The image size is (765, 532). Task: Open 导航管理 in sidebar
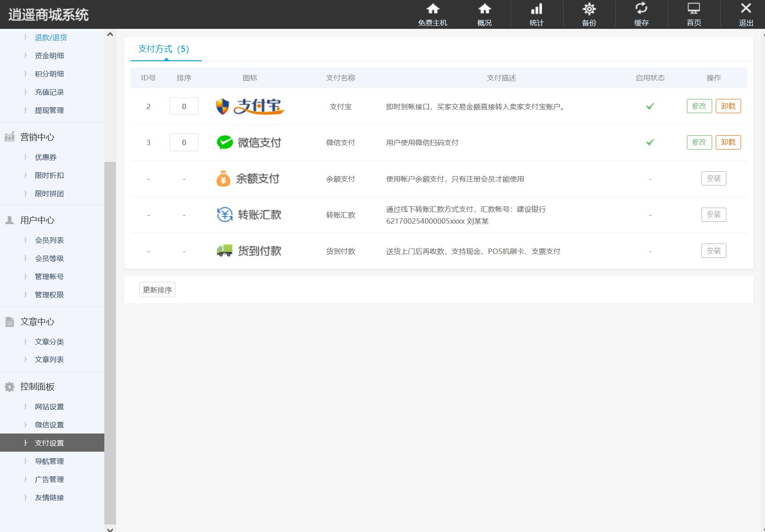point(49,461)
